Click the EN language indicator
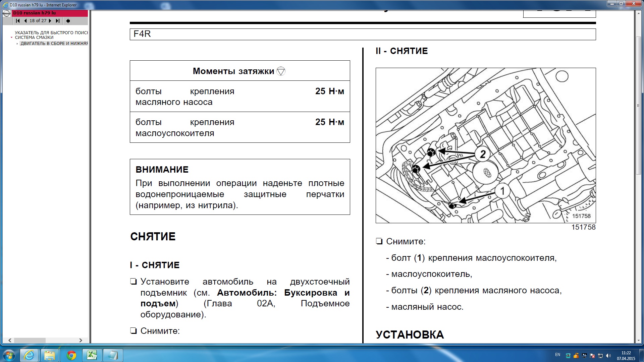This screenshot has height=362, width=644. 557,355
